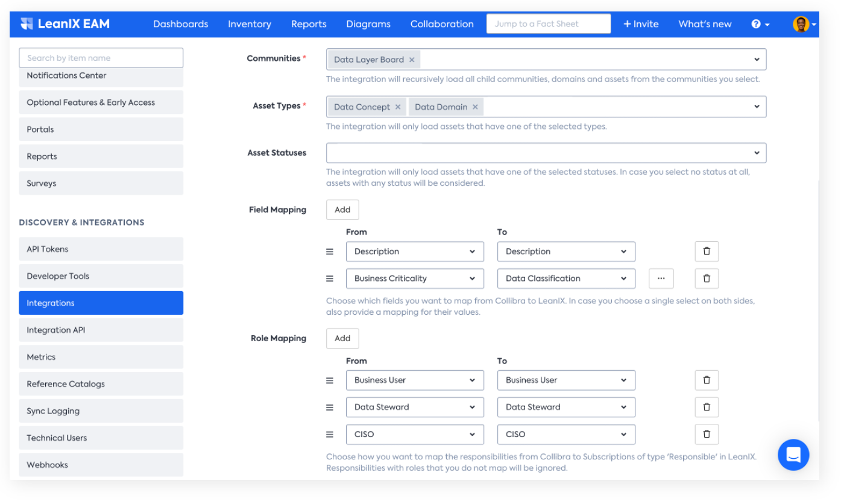The width and height of the screenshot is (844, 504).
Task: Remove the Data Domain asset type tag
Action: point(475,107)
